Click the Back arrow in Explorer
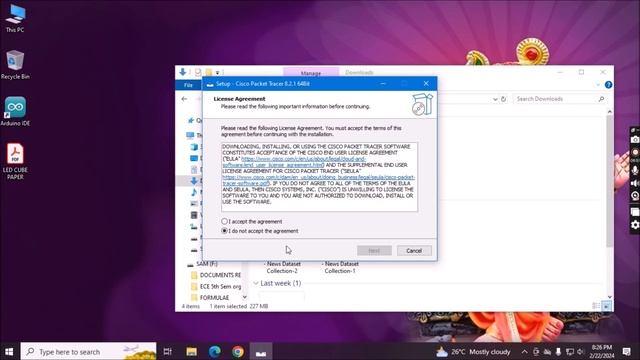Image resolution: width=640 pixels, height=360 pixels. [x=184, y=99]
